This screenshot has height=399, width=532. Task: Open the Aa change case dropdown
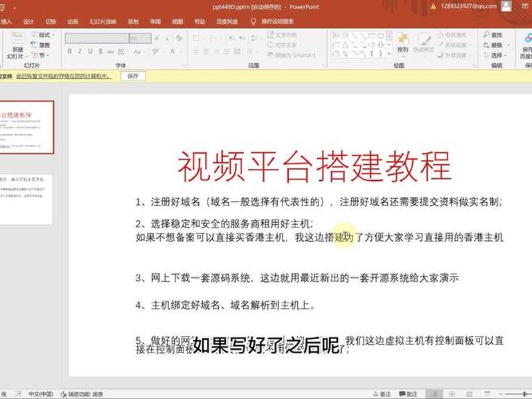[x=138, y=52]
